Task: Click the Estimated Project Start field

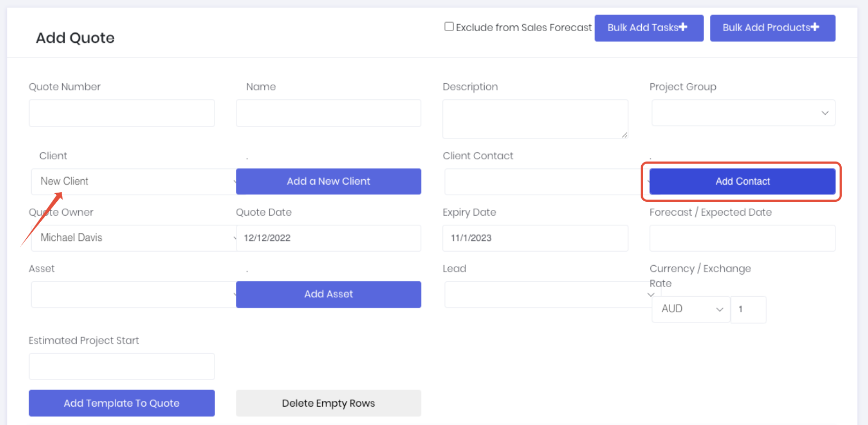Action: (121, 366)
